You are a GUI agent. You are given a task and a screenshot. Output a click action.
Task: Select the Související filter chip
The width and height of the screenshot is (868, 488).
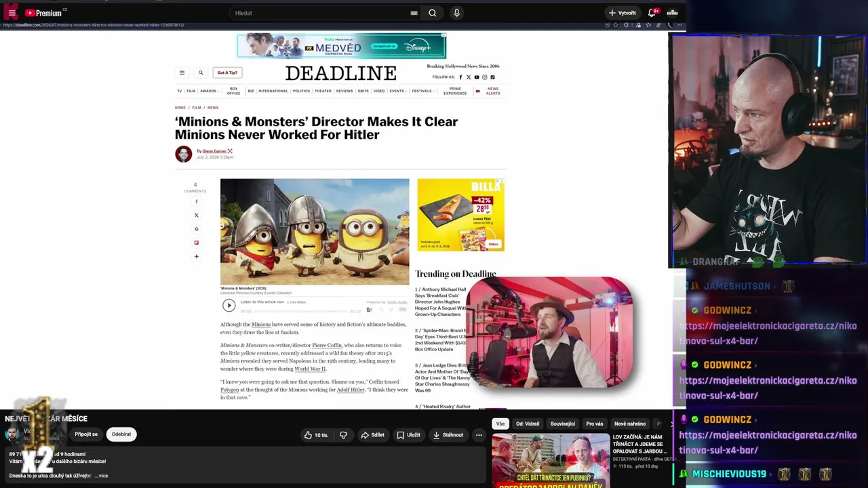(563, 424)
